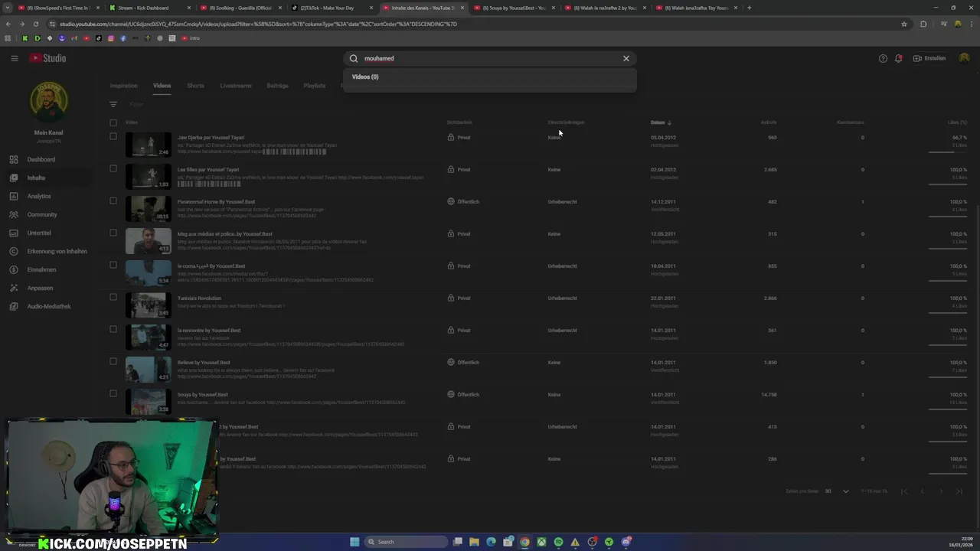Image resolution: width=980 pixels, height=551 pixels.
Task: Open the account avatar at top right
Action: [x=964, y=58]
